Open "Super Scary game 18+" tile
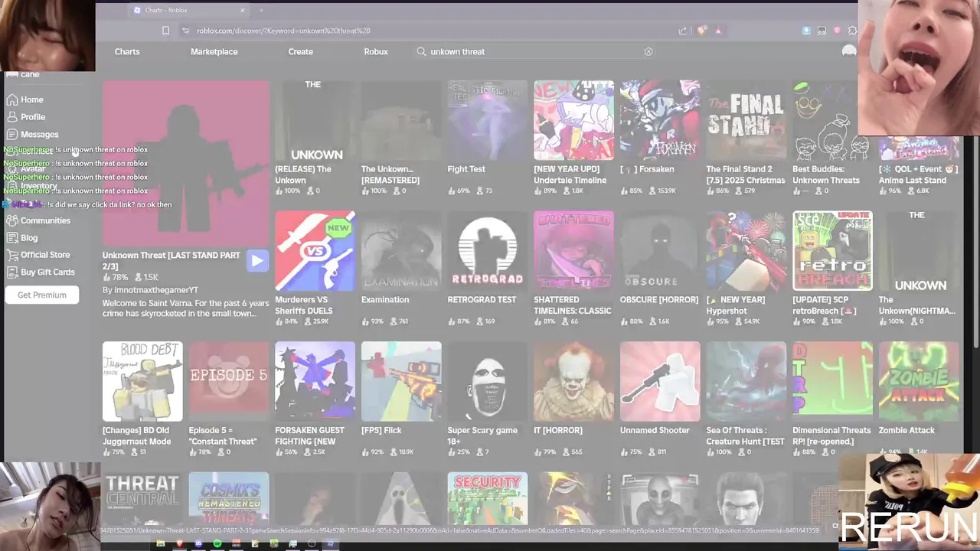This screenshot has height=551, width=980. (x=487, y=399)
